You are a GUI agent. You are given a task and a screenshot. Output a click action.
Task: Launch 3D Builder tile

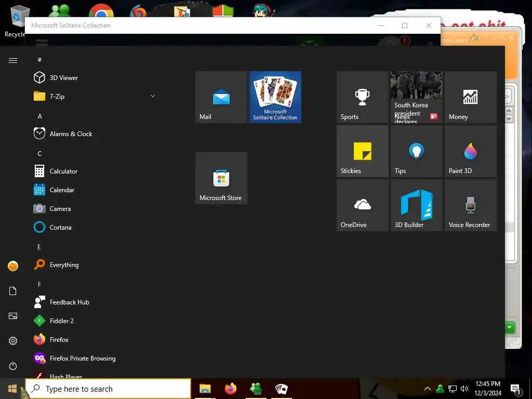click(417, 205)
